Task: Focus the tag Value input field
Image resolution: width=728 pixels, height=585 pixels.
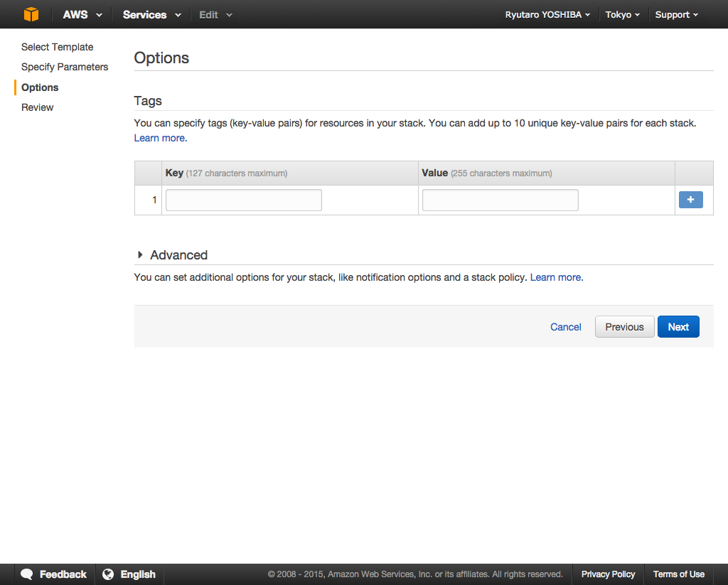Action: 500,200
